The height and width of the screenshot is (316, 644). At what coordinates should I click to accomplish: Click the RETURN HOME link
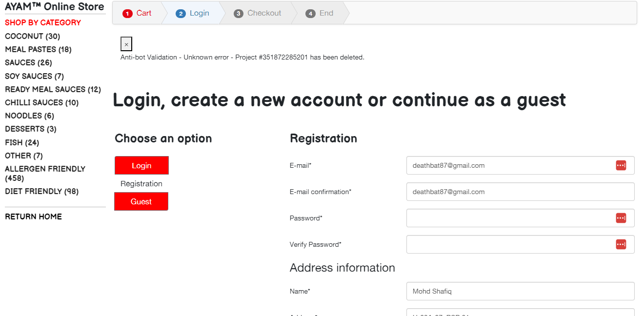click(x=33, y=217)
